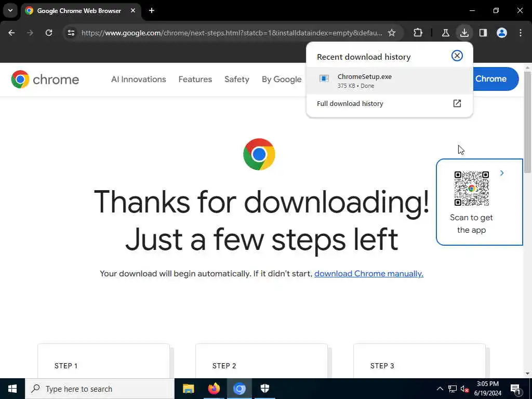
Task: Open Windows Security shield in taskbar
Action: (x=264, y=389)
